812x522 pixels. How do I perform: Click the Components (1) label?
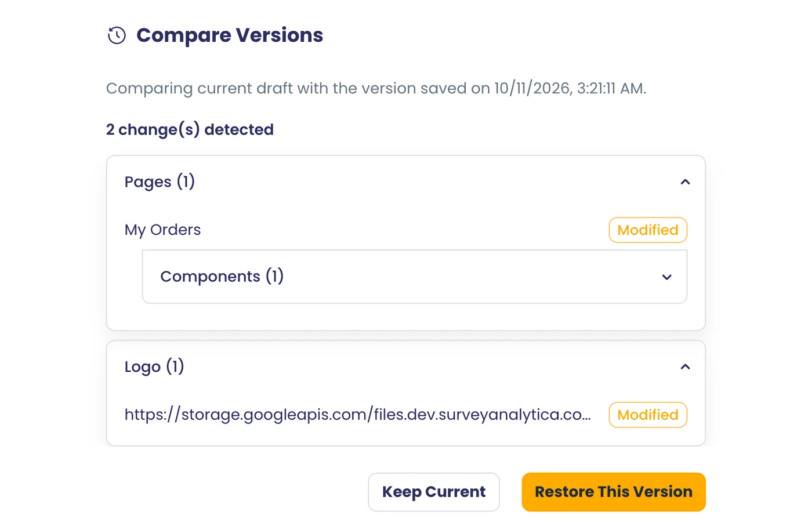point(222,277)
